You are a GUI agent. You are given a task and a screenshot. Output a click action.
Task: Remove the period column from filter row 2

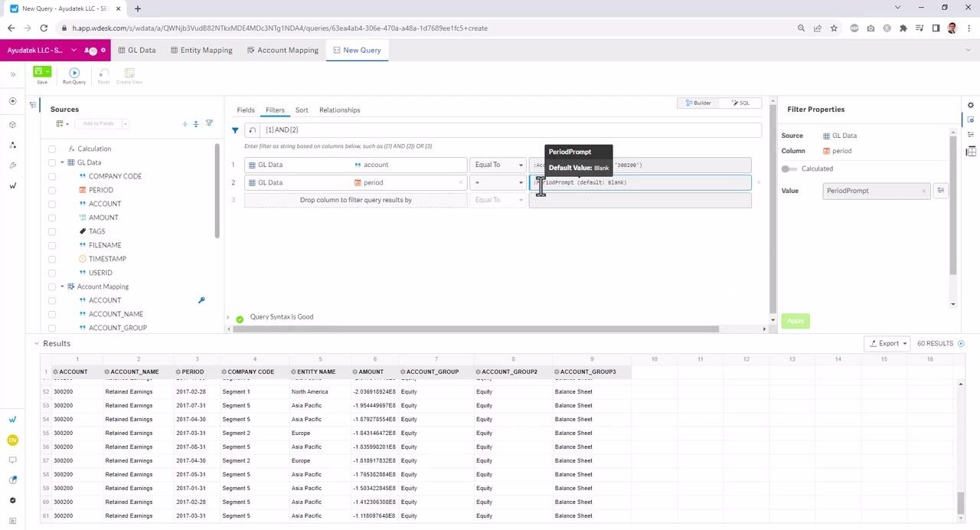[461, 182]
